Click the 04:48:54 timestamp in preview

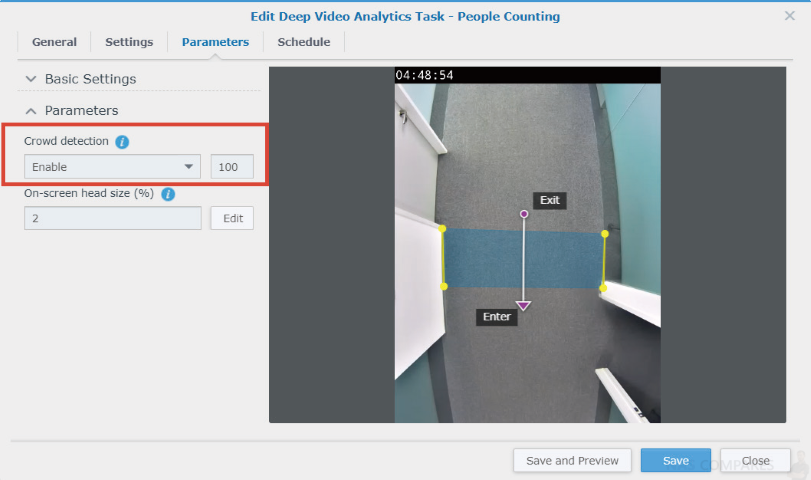pos(425,76)
